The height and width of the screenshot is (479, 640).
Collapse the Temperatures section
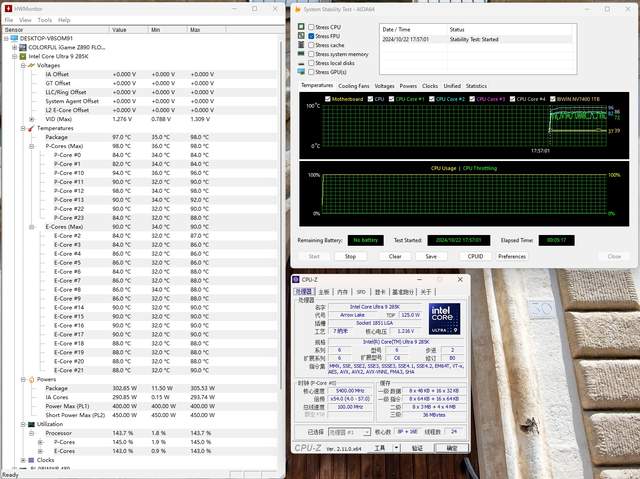[x=23, y=128]
